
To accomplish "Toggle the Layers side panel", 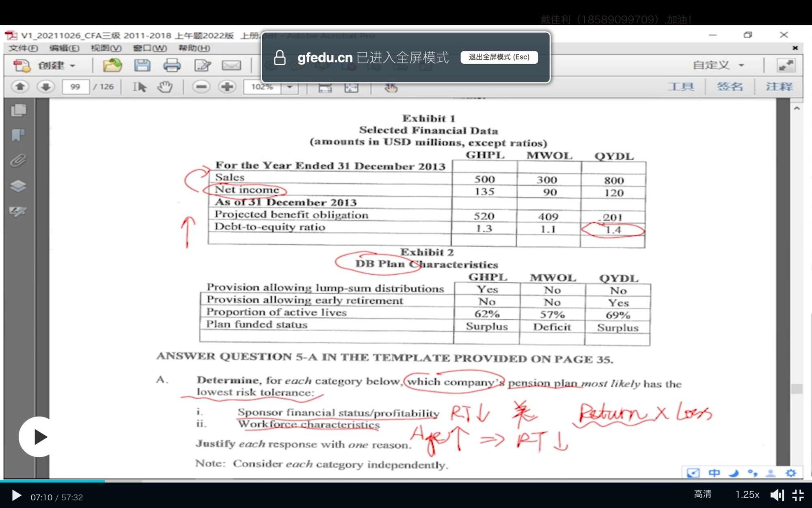I will (x=18, y=186).
